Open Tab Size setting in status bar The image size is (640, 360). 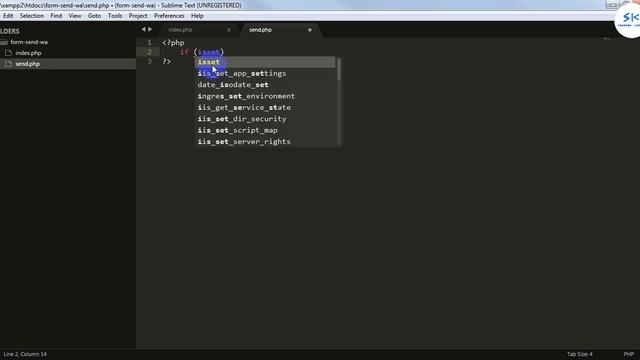(579, 354)
